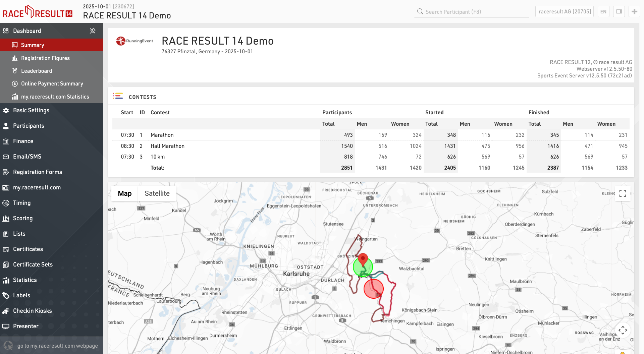Viewport: 644px width, 354px height.
Task: Switch the map to Satellite view
Action: pyautogui.click(x=157, y=193)
